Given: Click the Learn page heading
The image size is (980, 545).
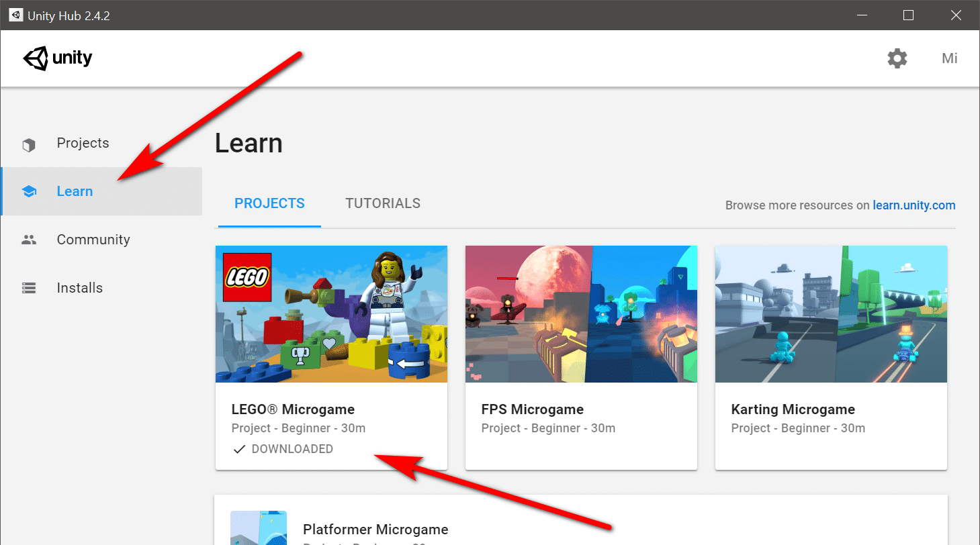Looking at the screenshot, I should 249,144.
